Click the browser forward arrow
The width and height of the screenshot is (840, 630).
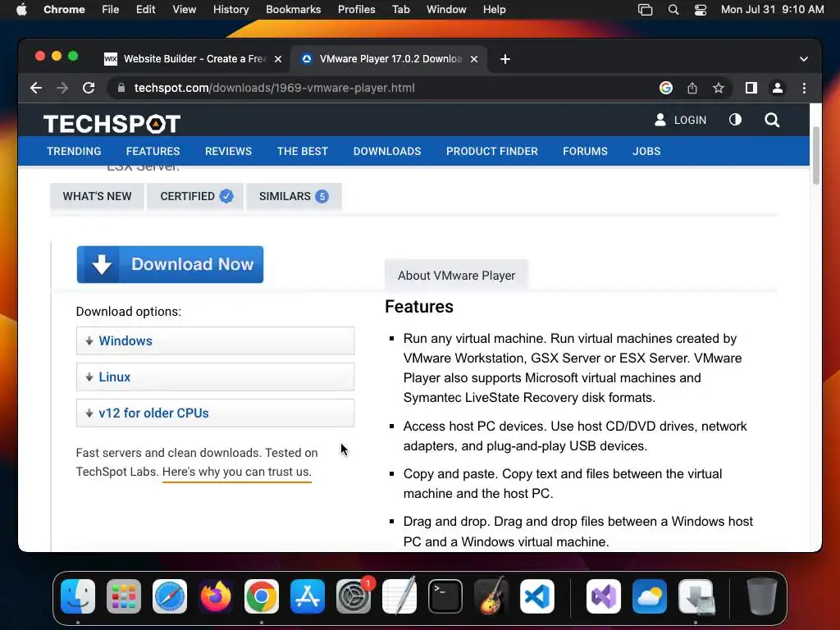[62, 88]
